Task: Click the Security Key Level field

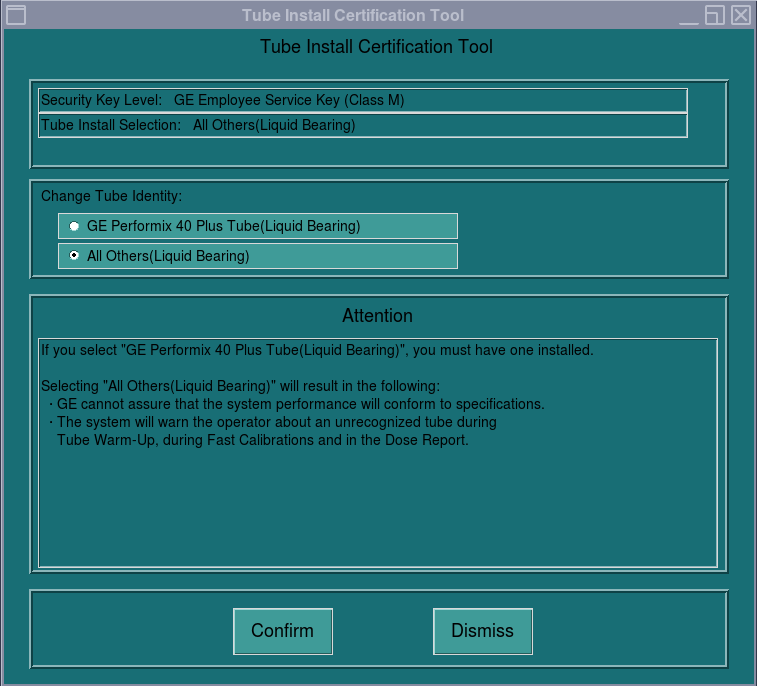Action: pos(362,100)
